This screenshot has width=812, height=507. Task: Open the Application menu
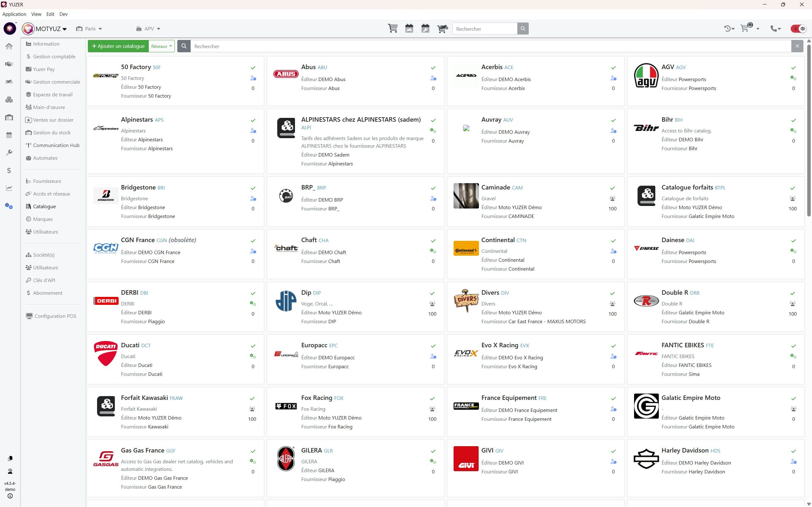pyautogui.click(x=14, y=14)
